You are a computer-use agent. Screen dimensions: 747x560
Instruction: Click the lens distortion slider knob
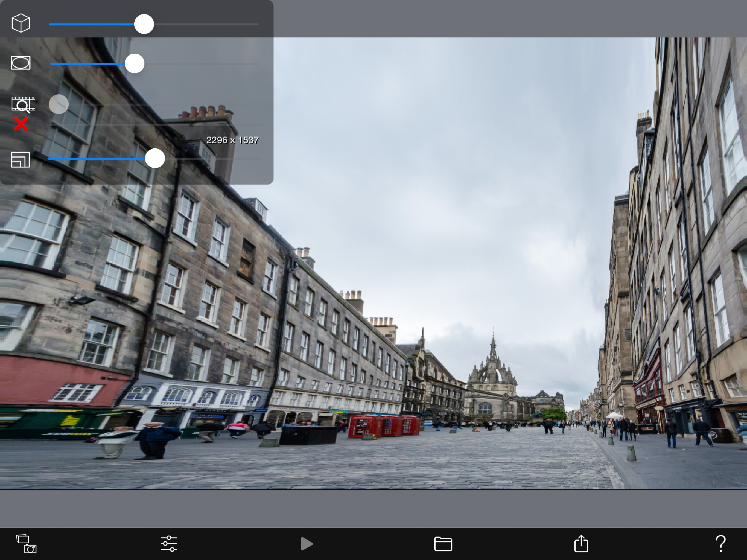(135, 63)
